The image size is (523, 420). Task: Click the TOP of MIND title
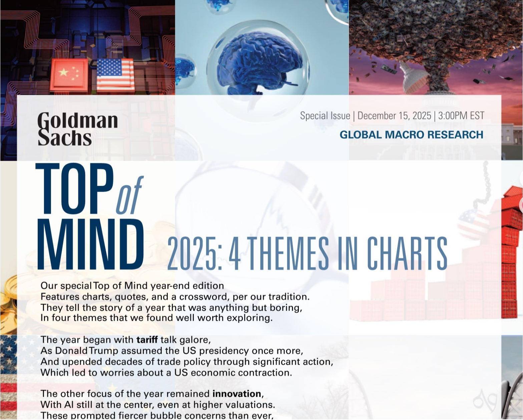(x=90, y=217)
